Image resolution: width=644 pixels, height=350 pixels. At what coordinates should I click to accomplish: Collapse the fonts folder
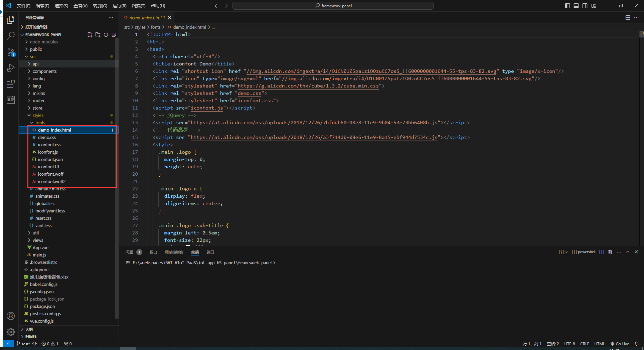pos(69,123)
